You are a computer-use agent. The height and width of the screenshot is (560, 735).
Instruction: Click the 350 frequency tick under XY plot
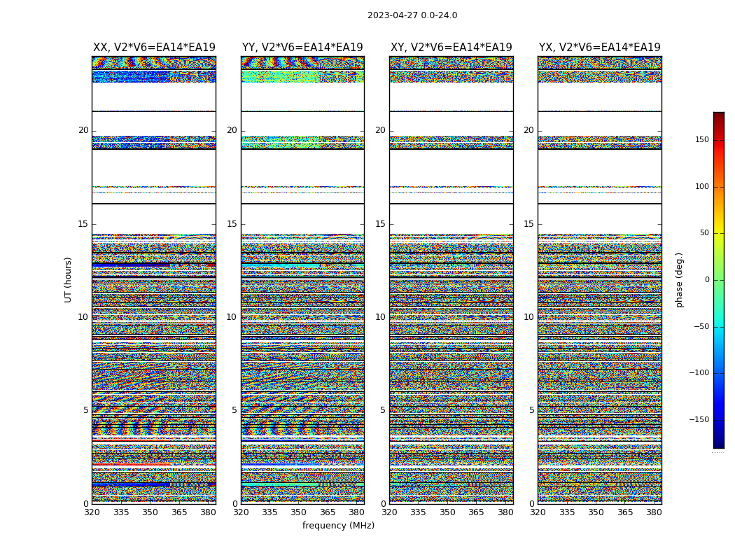pos(447,512)
